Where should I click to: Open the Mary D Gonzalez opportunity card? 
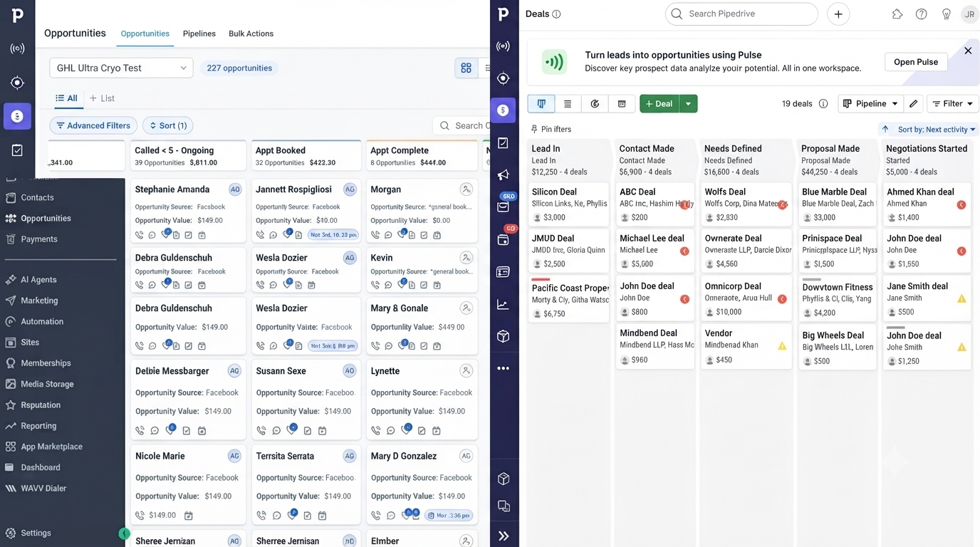click(x=422, y=486)
